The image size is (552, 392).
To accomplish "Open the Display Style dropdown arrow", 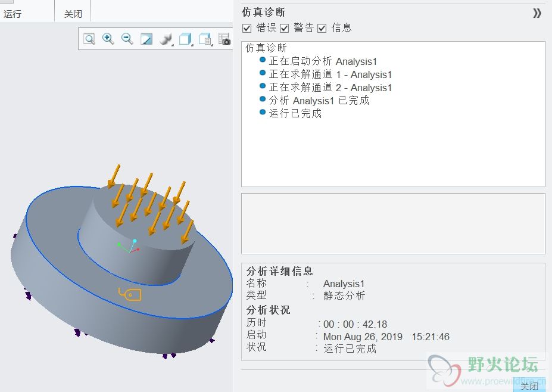I will coord(173,45).
